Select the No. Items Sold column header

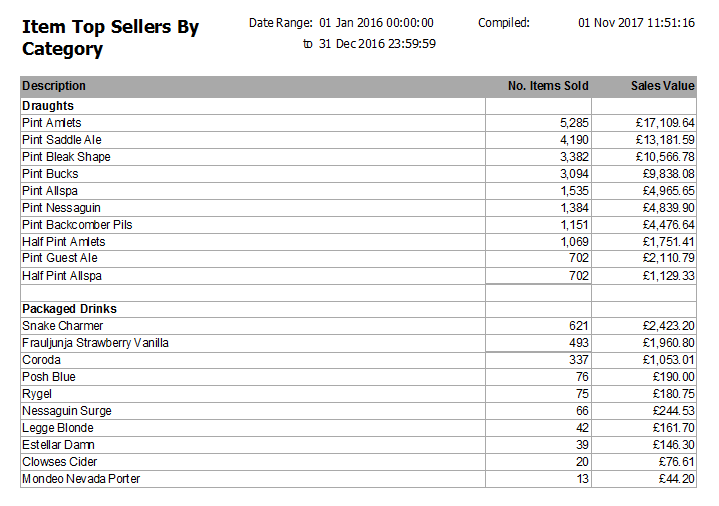click(548, 86)
